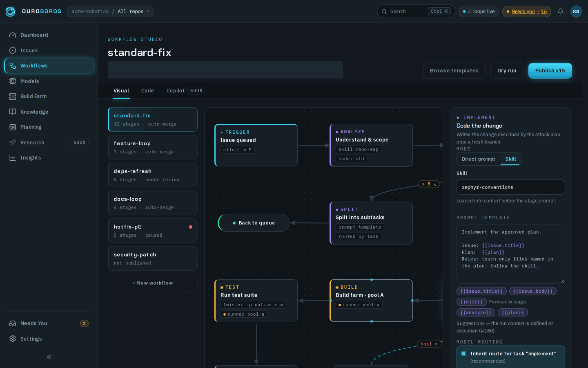This screenshot has width=588, height=368.
Task: Click the Settings gear icon
Action: click(13, 339)
